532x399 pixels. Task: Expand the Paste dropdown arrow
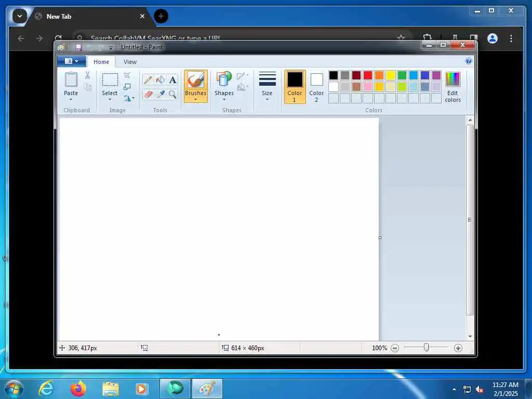point(71,99)
